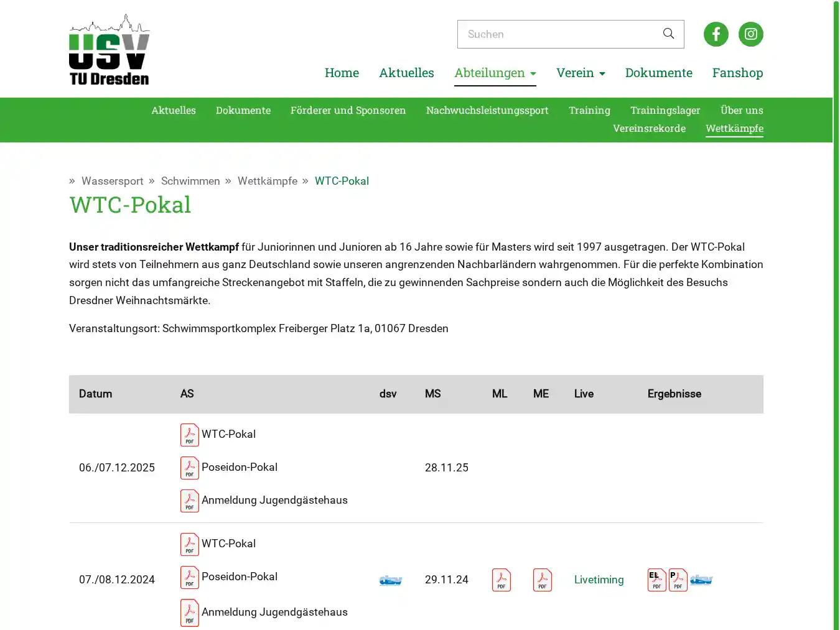Viewport: 840px width, 630px height.
Task: Open the Facebook page icon
Action: pyautogui.click(x=716, y=34)
